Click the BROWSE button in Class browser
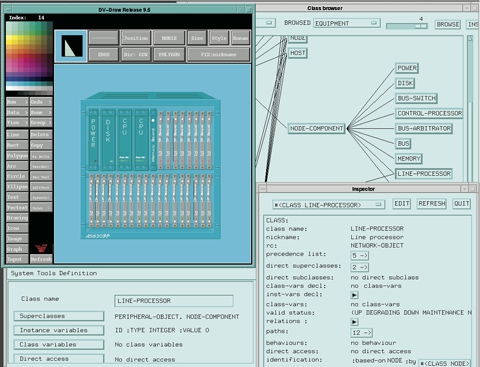 click(448, 24)
